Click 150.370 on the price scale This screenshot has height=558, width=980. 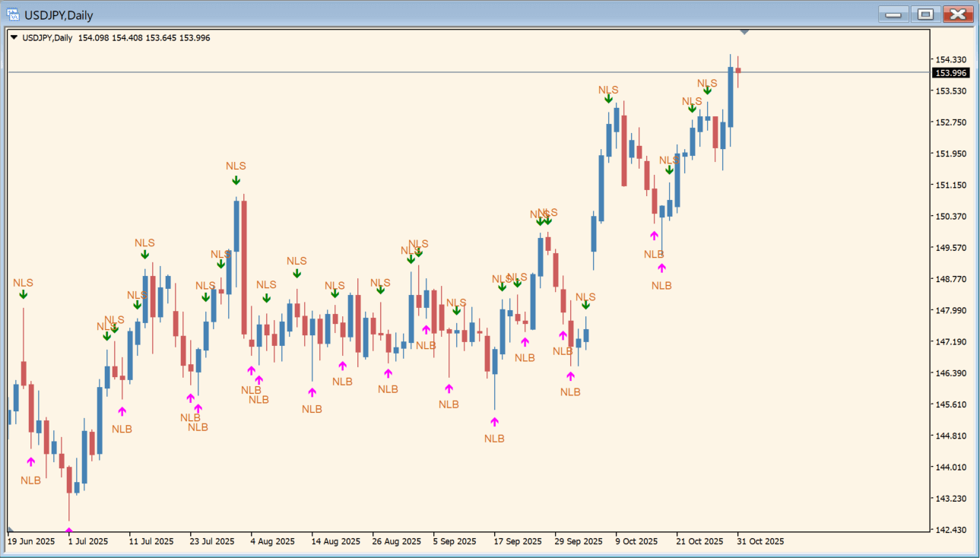951,216
